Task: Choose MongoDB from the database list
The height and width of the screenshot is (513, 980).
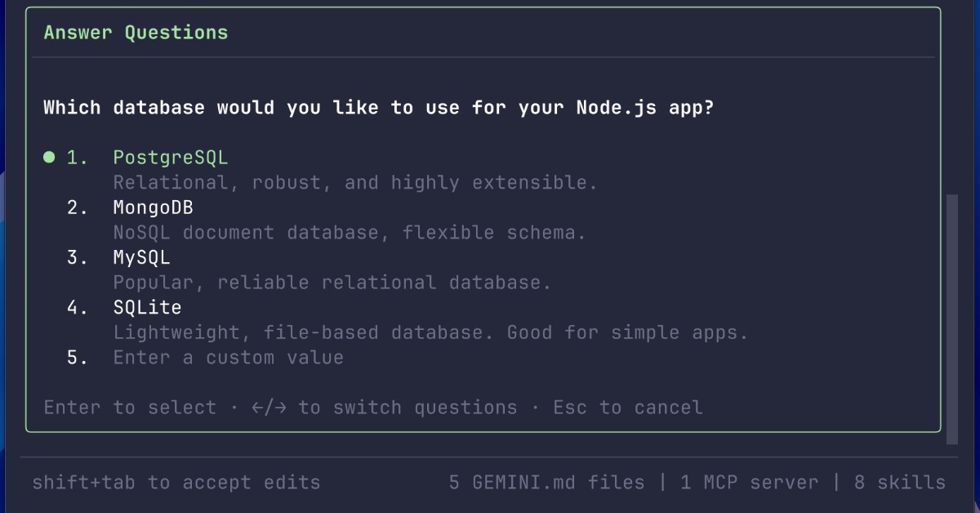Action: point(153,207)
